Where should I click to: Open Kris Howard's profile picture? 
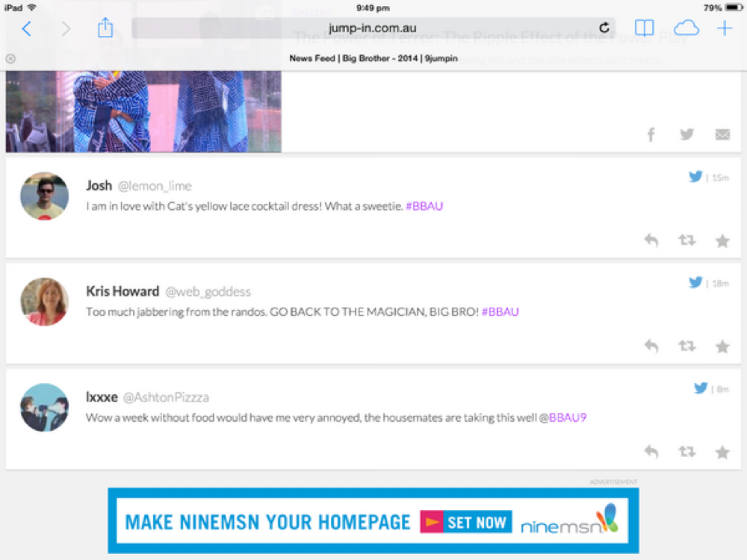[44, 302]
